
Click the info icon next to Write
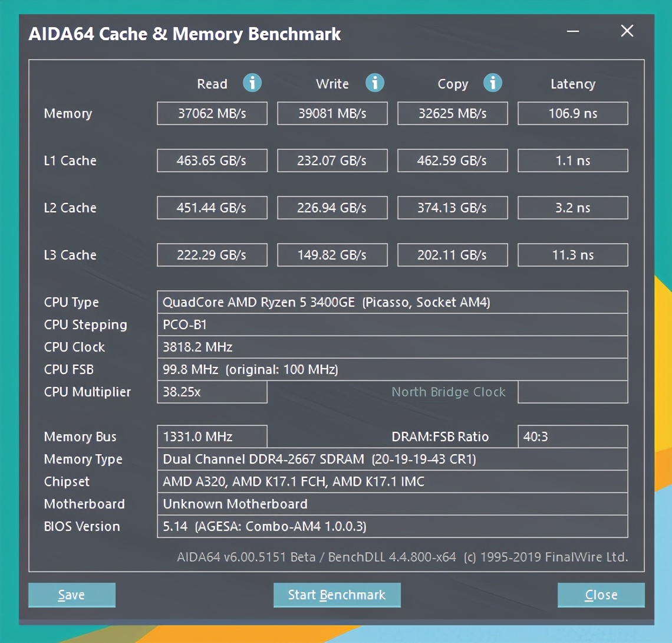(x=374, y=83)
